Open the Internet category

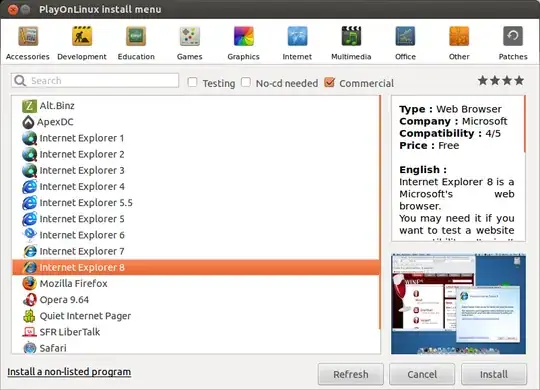(x=297, y=43)
